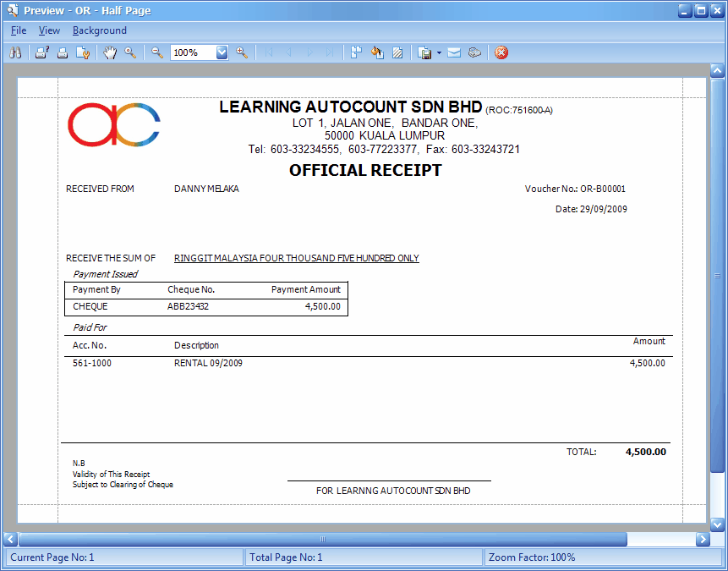728x571 pixels.
Task: Click voucher number 'OR-B00001'
Action: [x=603, y=189]
